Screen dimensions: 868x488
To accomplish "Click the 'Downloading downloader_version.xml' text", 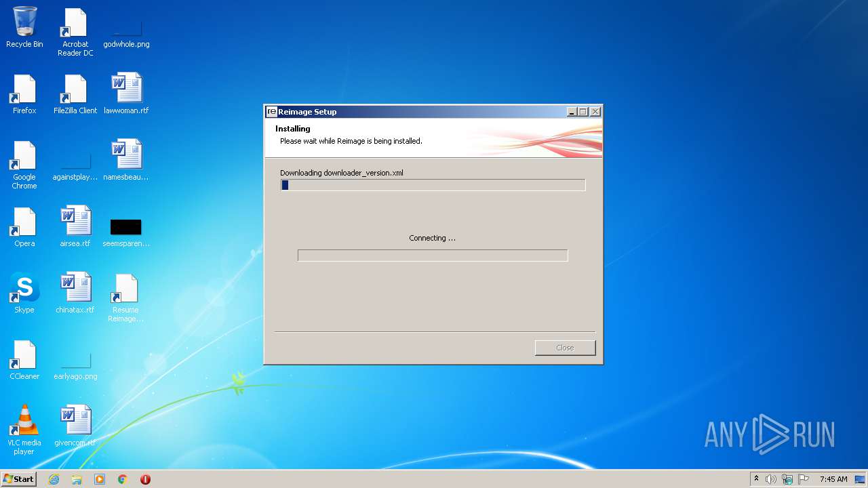I will 342,173.
